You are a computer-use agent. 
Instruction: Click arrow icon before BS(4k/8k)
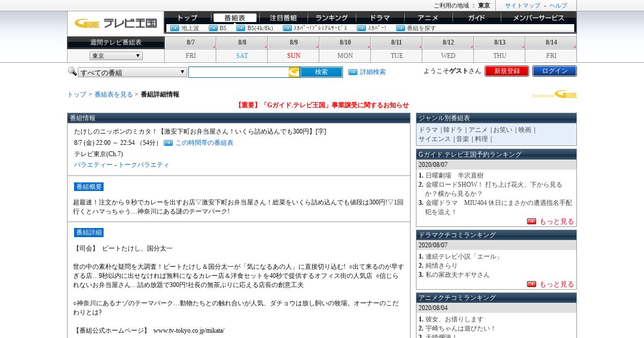click(240, 28)
